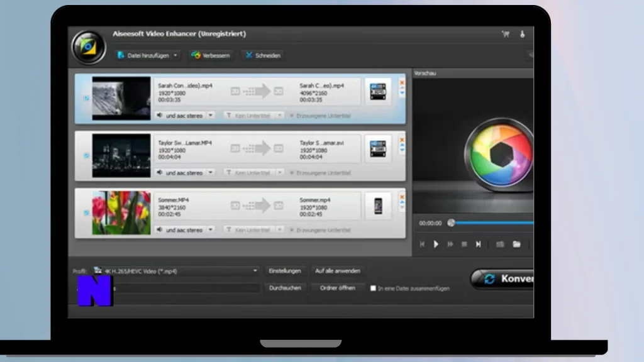The image size is (644, 362).
Task: Open the shopping cart purchase icon
Action: click(506, 34)
